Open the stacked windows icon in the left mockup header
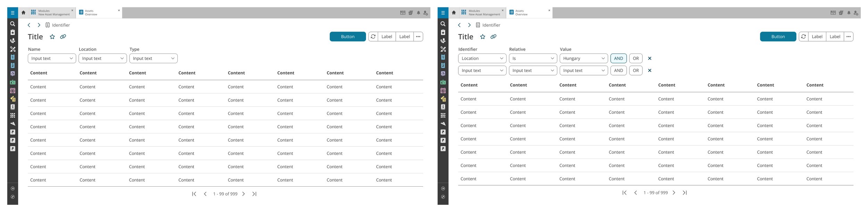This screenshot has width=868, height=212. (411, 13)
